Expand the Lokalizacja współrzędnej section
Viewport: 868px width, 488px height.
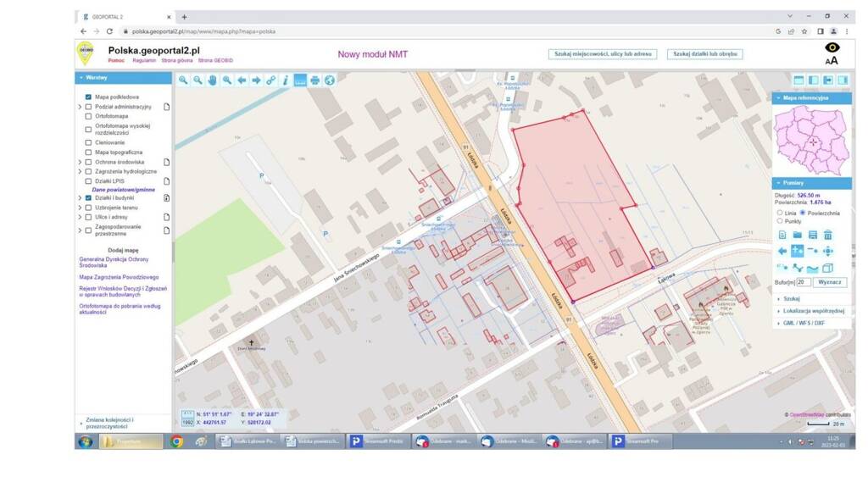click(x=812, y=311)
